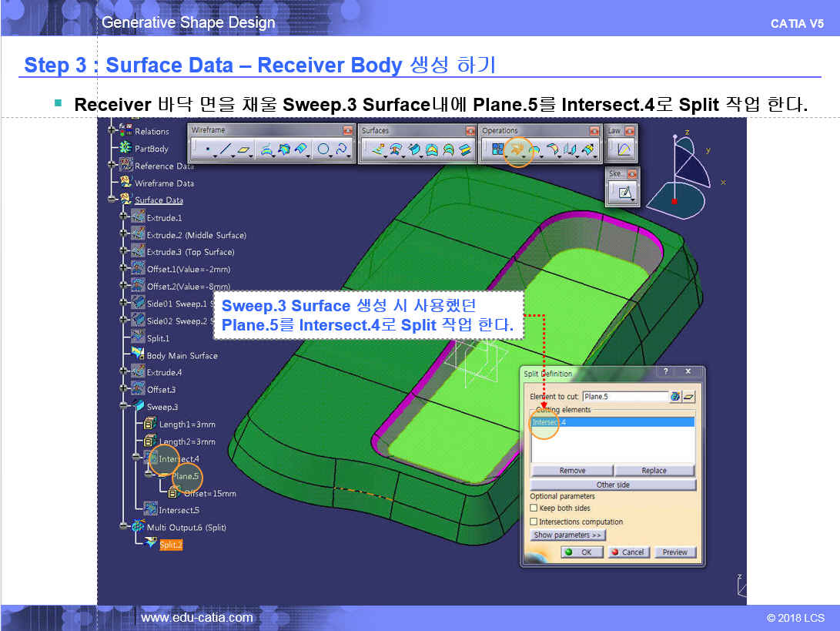Image resolution: width=840 pixels, height=631 pixels.
Task: Click the Circle tool in Wireframe toolbar
Action: 324,149
